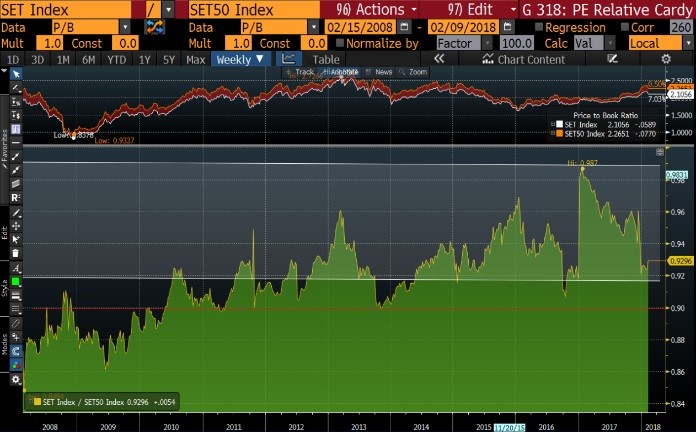Select the 1M range button
The height and width of the screenshot is (432, 696).
63,59
